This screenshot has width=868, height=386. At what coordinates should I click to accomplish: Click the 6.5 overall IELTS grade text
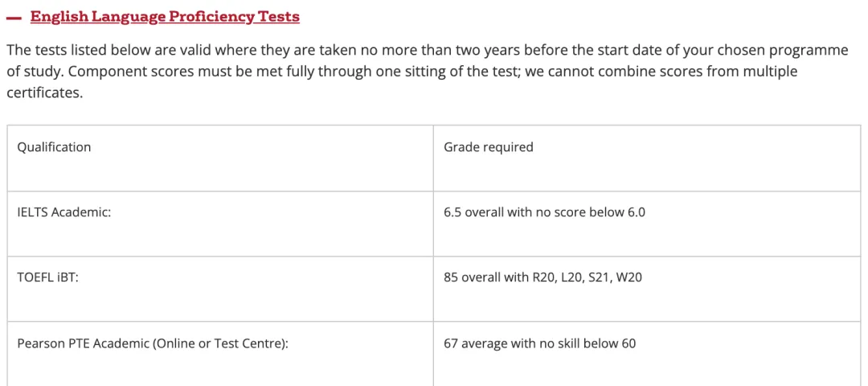544,212
